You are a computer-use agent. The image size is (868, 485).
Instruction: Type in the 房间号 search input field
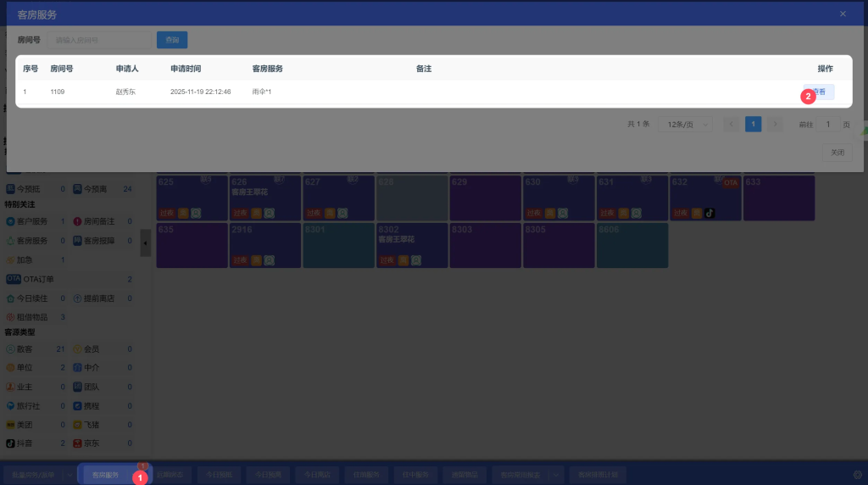pos(100,40)
